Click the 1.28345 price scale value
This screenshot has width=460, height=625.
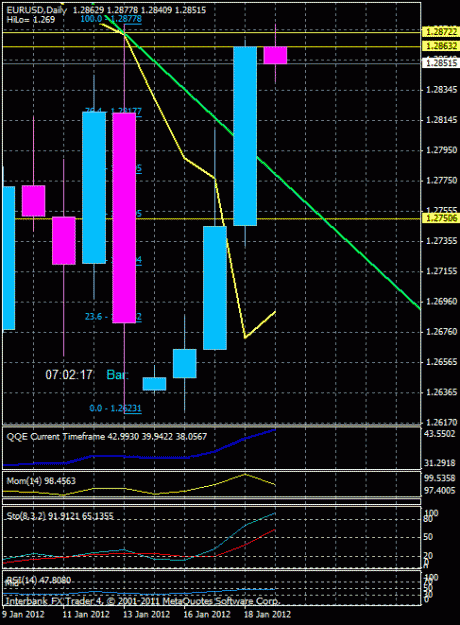442,90
